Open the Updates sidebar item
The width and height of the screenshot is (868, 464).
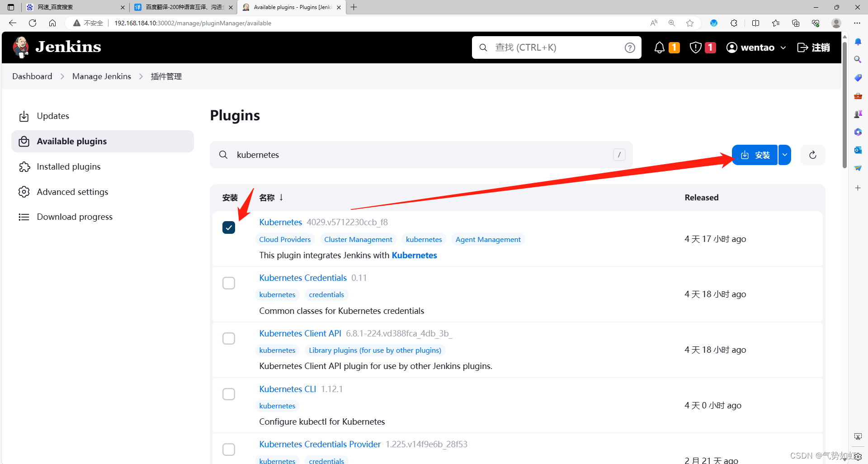tap(103, 116)
